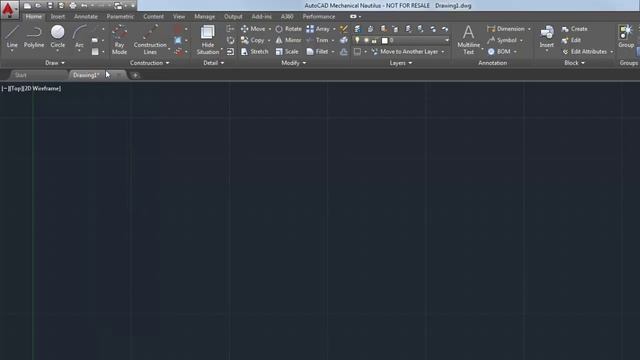Select the Polyline tool

pyautogui.click(x=34, y=38)
